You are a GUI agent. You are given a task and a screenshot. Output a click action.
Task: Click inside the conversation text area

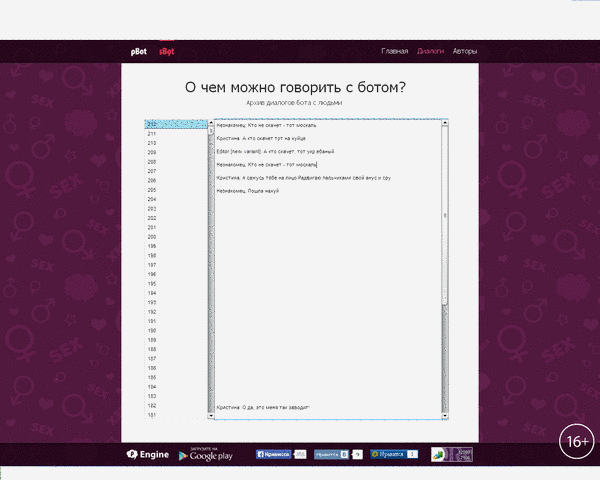click(328, 269)
